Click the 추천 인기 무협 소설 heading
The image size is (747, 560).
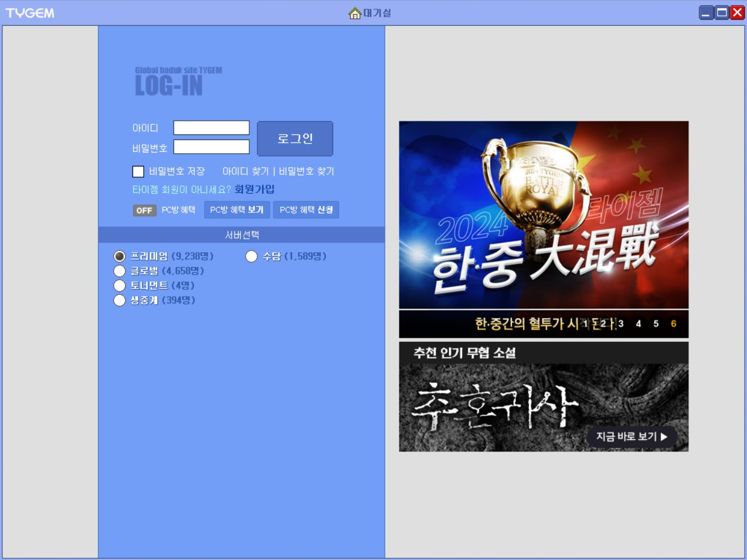tap(464, 352)
